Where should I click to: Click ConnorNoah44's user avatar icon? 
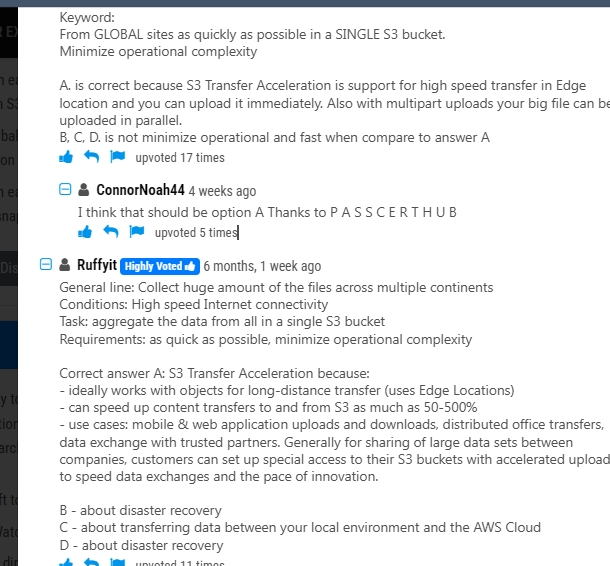coord(83,190)
